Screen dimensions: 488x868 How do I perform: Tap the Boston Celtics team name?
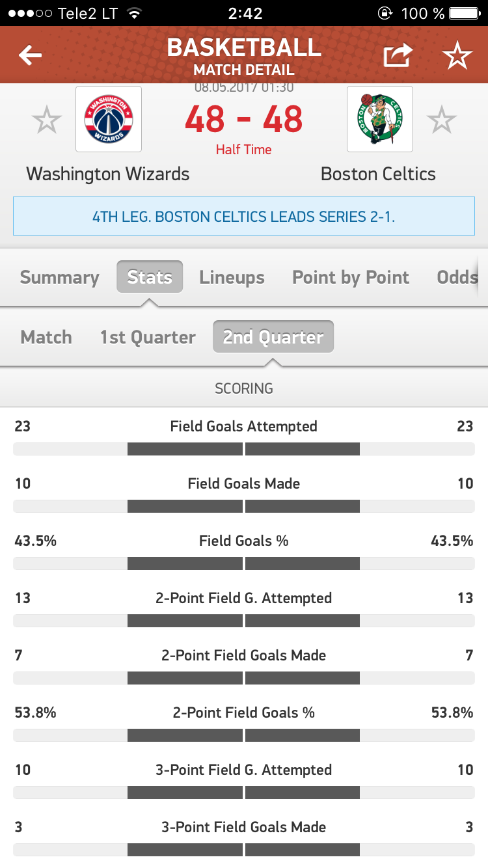pyautogui.click(x=378, y=174)
